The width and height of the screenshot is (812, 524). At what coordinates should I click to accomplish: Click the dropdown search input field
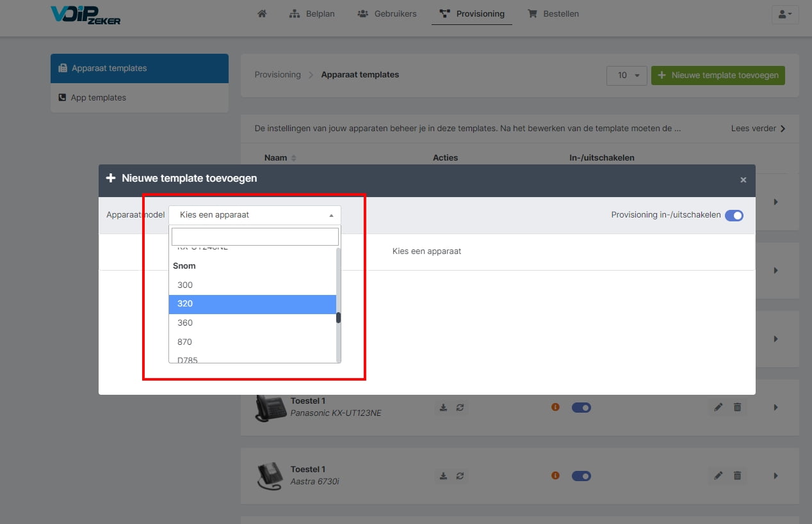coord(255,237)
